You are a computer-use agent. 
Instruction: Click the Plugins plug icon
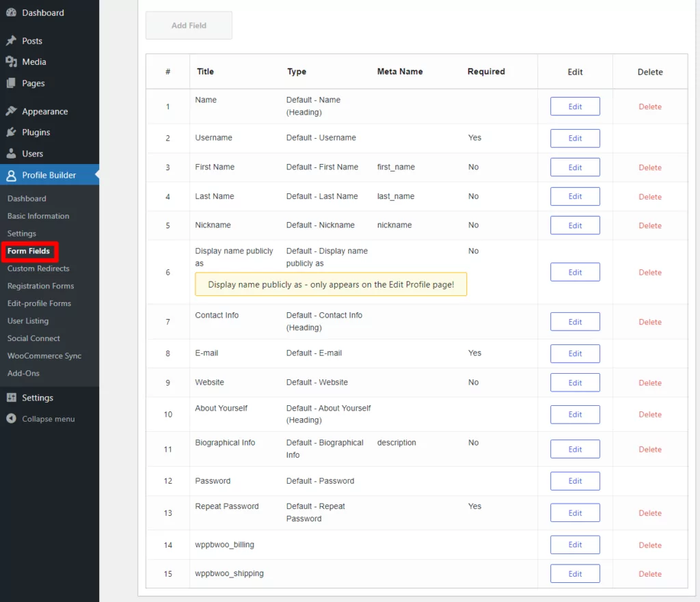(11, 132)
